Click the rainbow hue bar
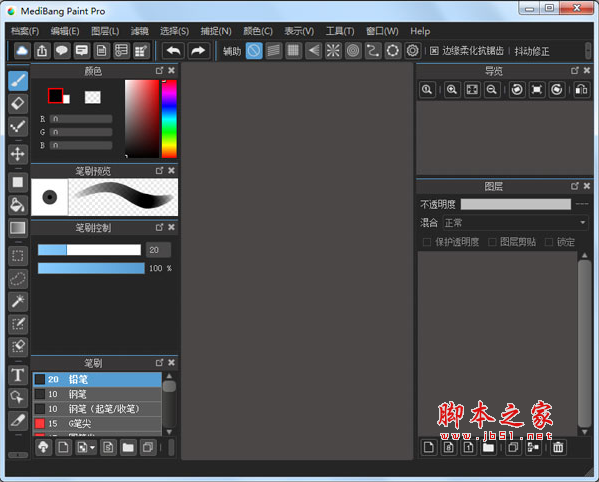 169,119
